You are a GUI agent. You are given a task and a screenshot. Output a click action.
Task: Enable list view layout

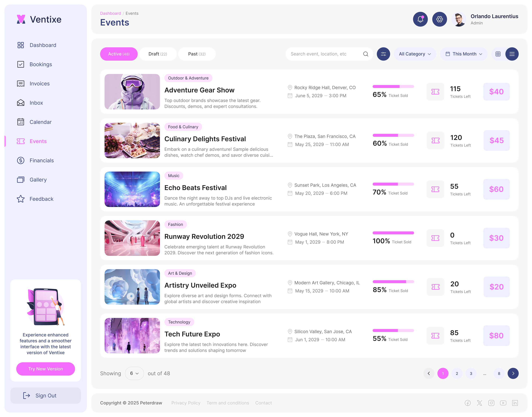[x=512, y=54]
